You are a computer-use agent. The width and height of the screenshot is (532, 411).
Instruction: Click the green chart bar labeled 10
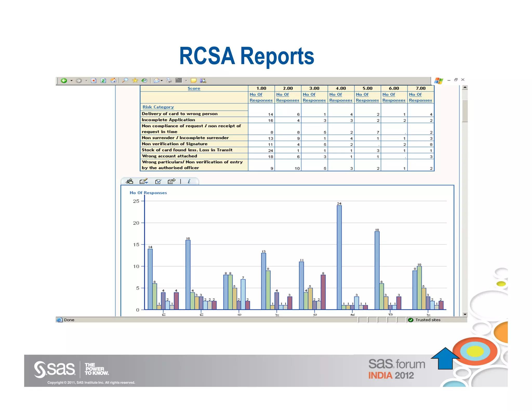pyautogui.click(x=419, y=288)
